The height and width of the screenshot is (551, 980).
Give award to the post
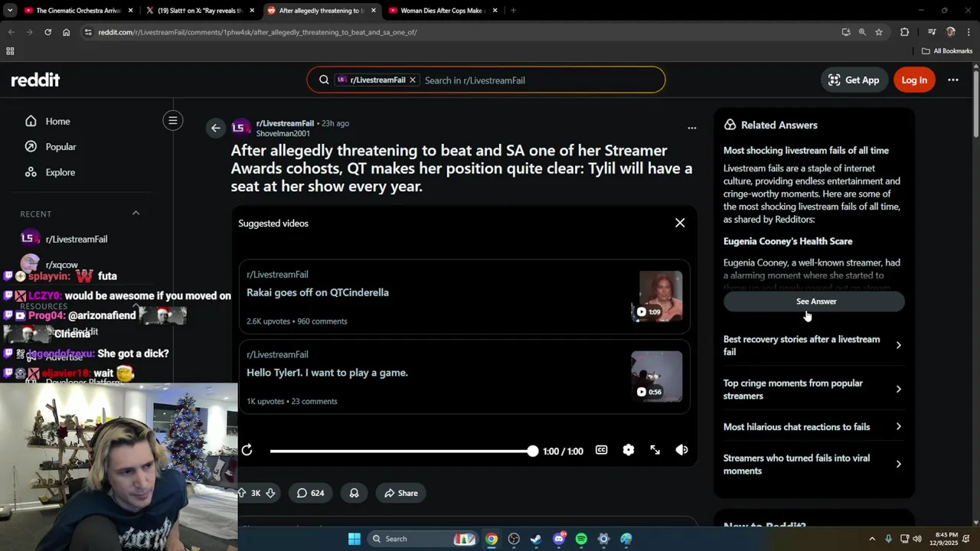354,493
